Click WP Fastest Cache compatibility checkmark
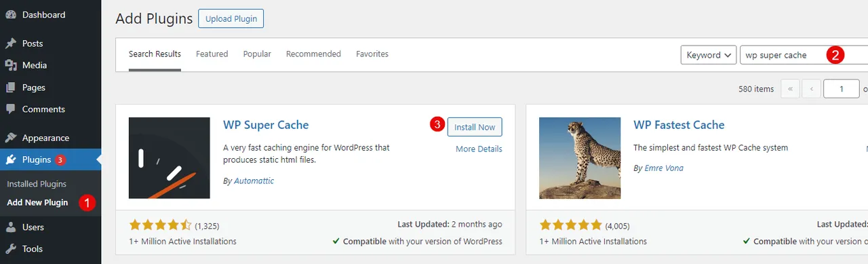 tap(747, 241)
